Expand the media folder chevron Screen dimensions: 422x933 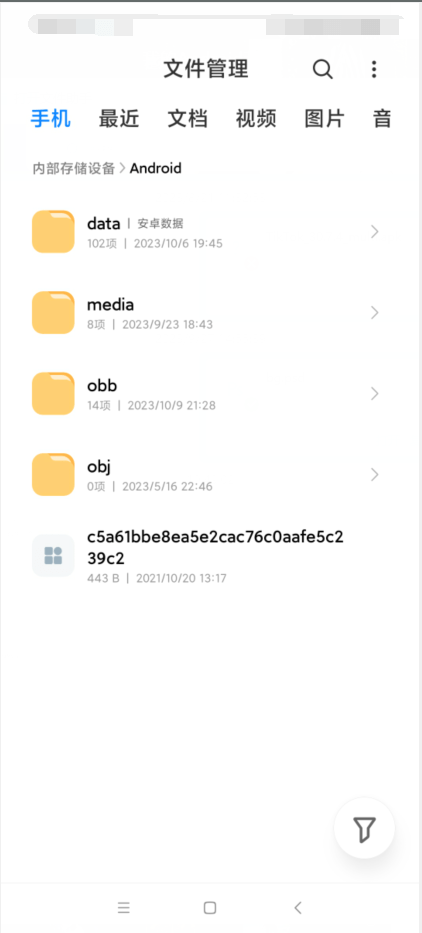click(374, 312)
